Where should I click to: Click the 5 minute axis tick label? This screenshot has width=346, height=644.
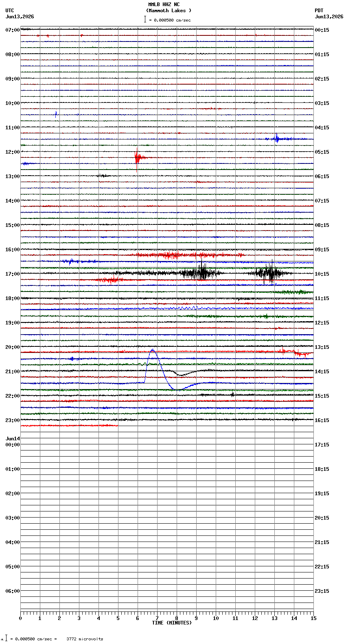118,618
